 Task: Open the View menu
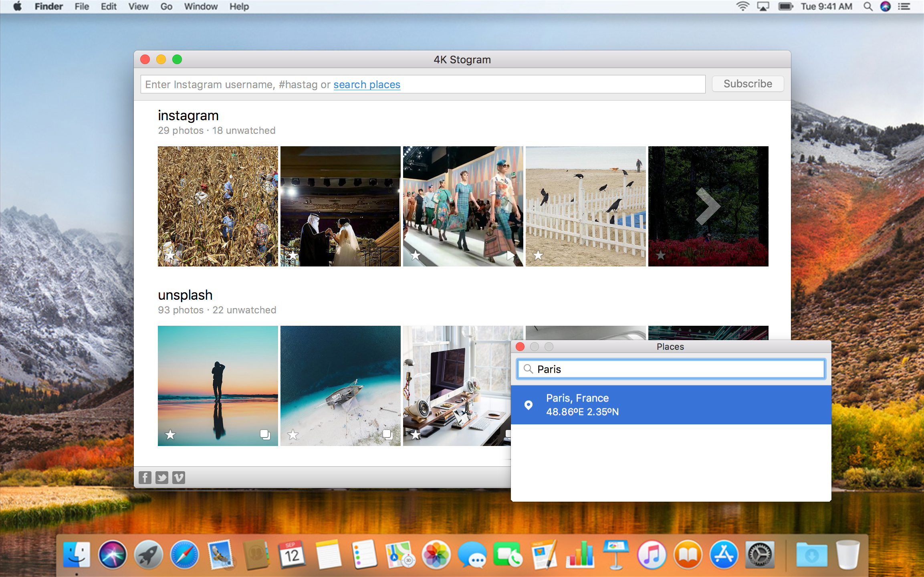click(138, 6)
